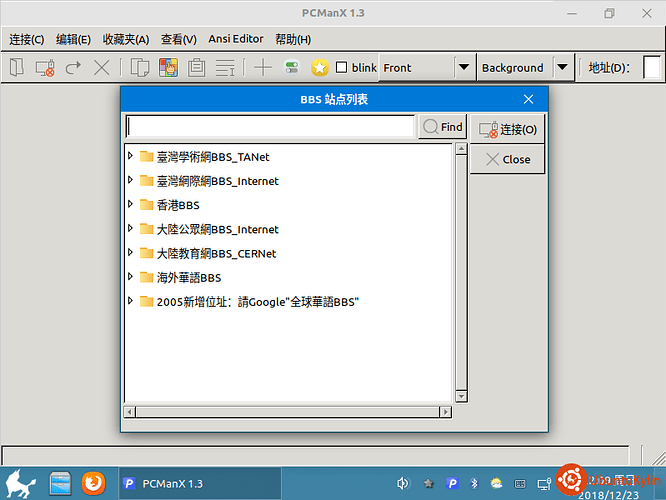This screenshot has width=666, height=500.
Task: Click the horizontal scrollbar left arrow
Action: click(x=130, y=412)
